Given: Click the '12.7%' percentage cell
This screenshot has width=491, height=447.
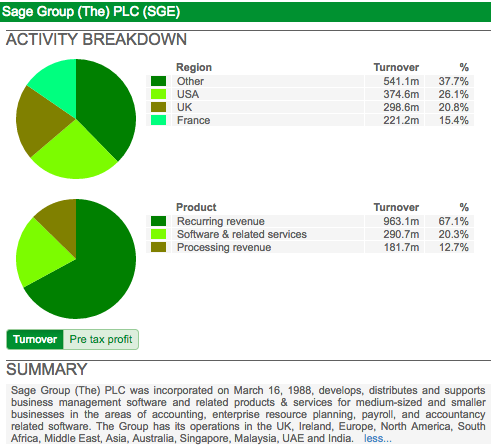Looking at the screenshot, I should click(454, 247).
